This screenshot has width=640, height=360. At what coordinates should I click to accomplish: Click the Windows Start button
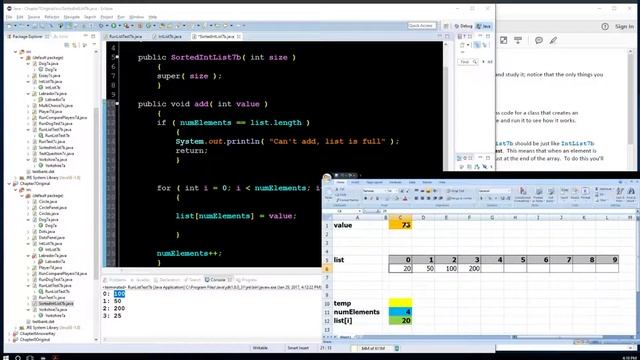tap(6, 358)
